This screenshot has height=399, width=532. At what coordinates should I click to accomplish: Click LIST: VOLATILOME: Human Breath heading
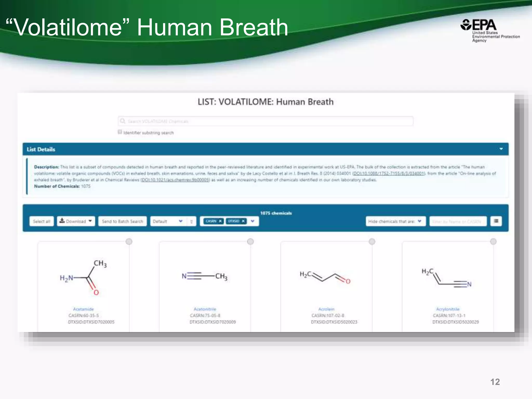(x=265, y=102)
